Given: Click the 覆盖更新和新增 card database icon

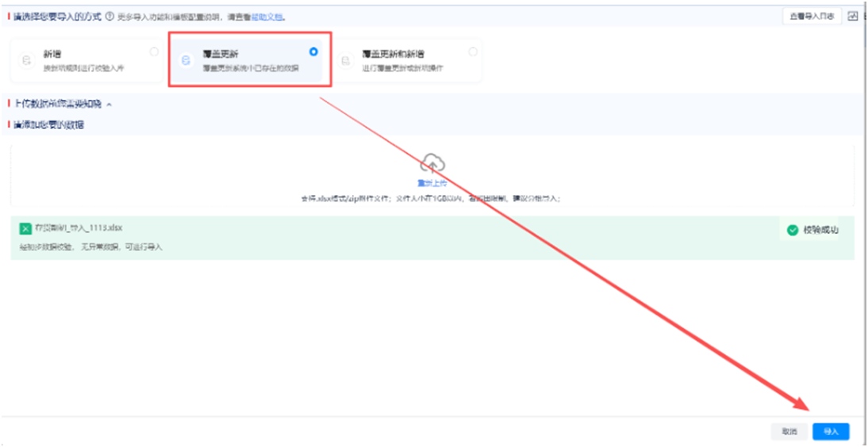Looking at the screenshot, I should [345, 60].
